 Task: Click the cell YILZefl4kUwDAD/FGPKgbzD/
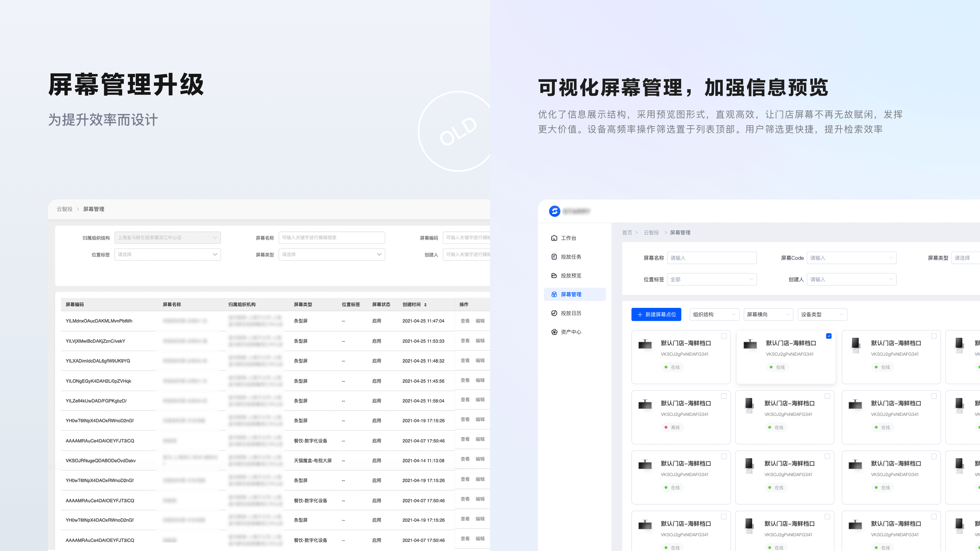point(96,401)
